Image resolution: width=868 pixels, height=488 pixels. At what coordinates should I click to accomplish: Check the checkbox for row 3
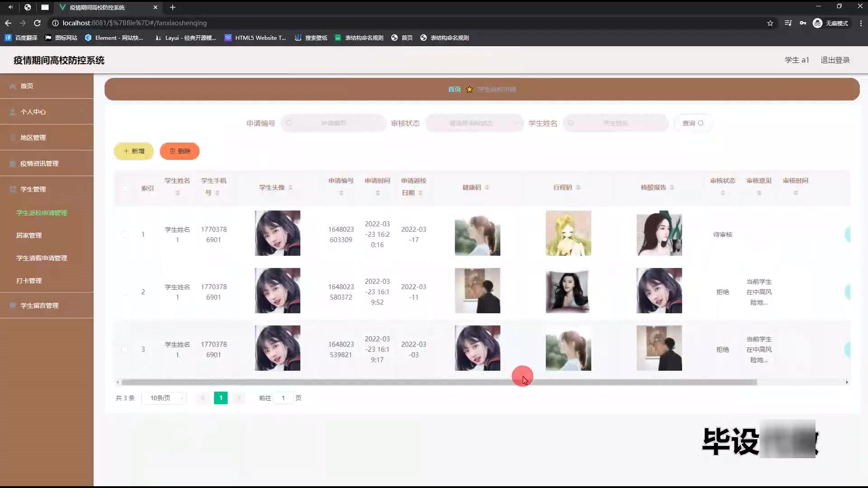tap(125, 349)
